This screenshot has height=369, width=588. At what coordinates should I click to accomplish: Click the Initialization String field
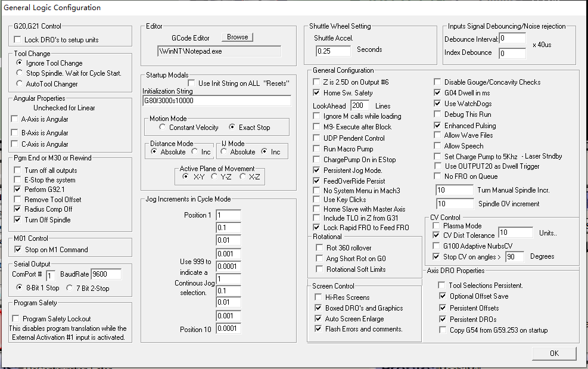point(217,101)
